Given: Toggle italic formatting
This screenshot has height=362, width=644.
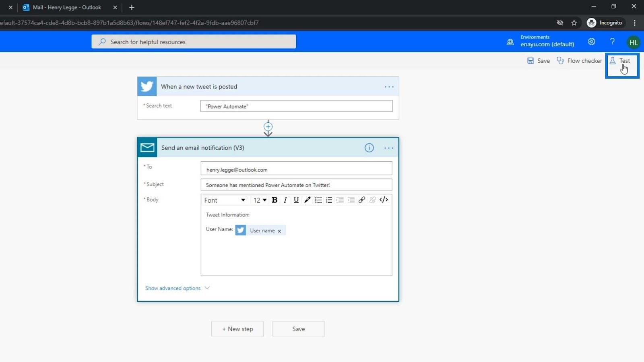Looking at the screenshot, I should 285,200.
